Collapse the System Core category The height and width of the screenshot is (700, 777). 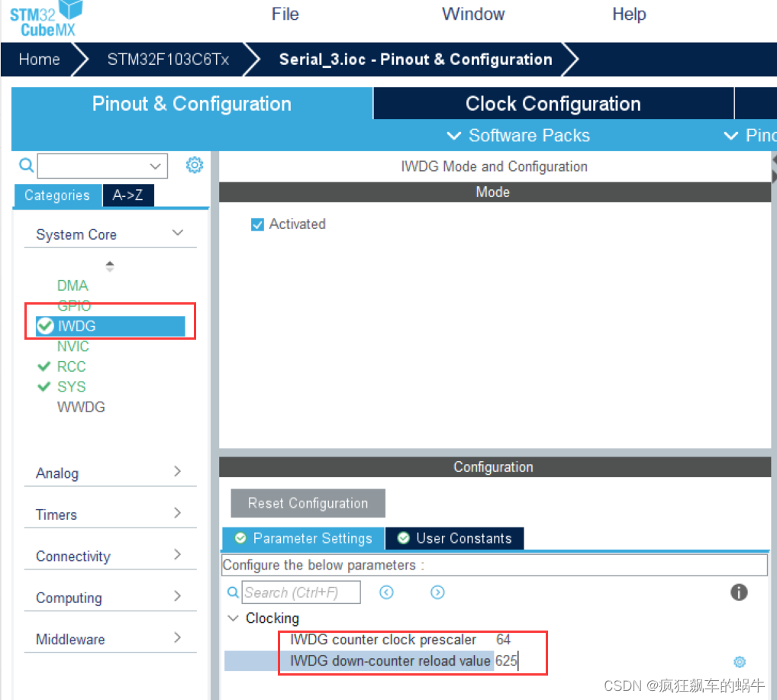(178, 233)
